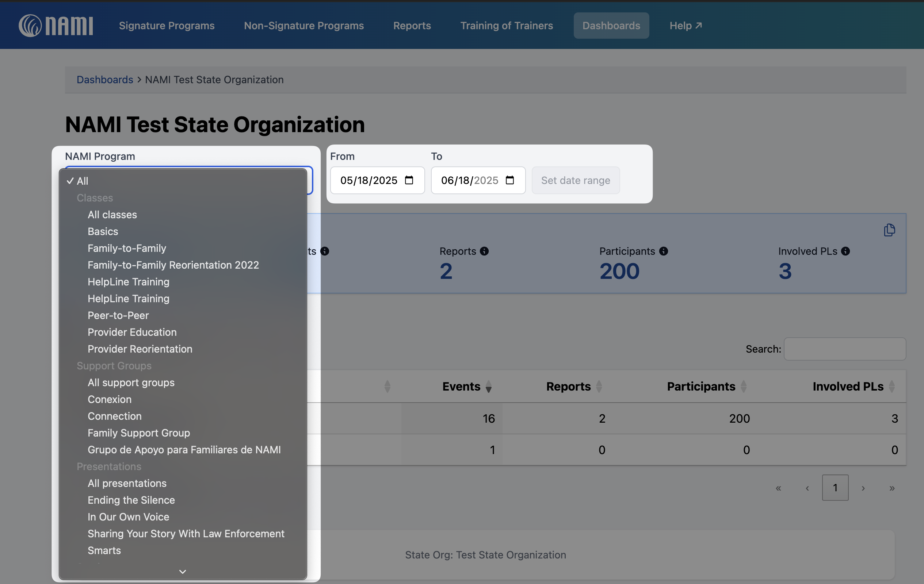Show info tooltip for Involved PLs stat
The width and height of the screenshot is (924, 584).
(x=845, y=251)
